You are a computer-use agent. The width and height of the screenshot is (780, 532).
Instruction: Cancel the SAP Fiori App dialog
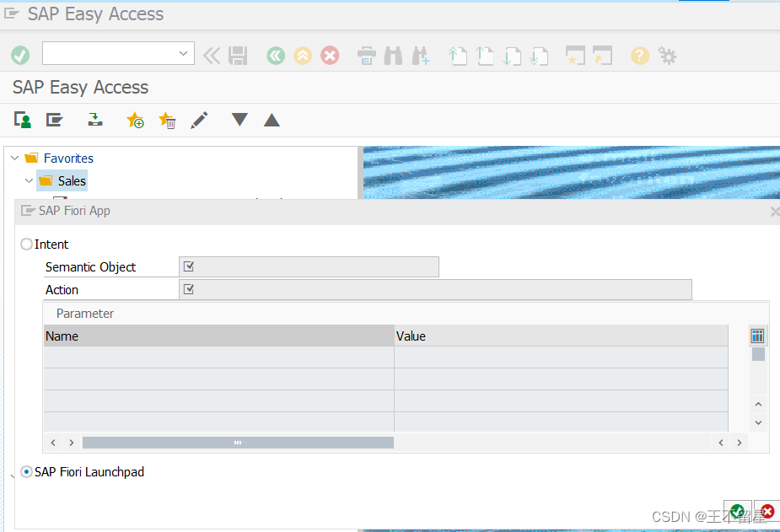(767, 511)
